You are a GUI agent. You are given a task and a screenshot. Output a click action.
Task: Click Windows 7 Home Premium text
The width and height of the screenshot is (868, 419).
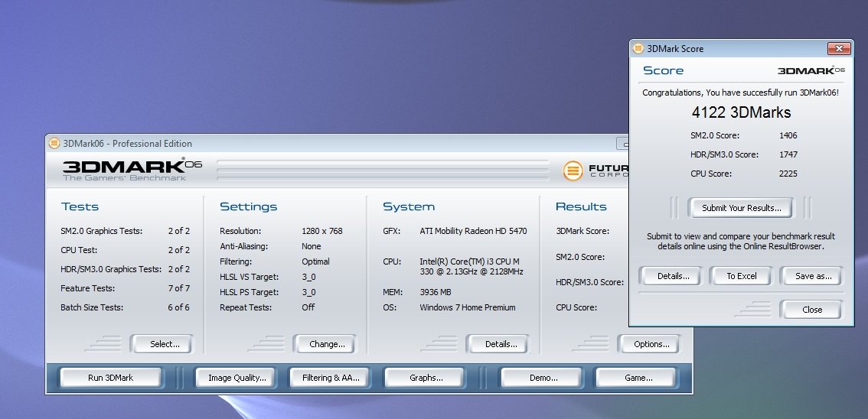[467, 307]
